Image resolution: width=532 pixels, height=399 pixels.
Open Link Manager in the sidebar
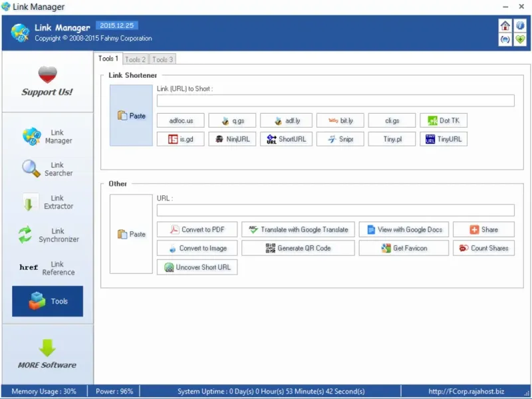tap(47, 136)
